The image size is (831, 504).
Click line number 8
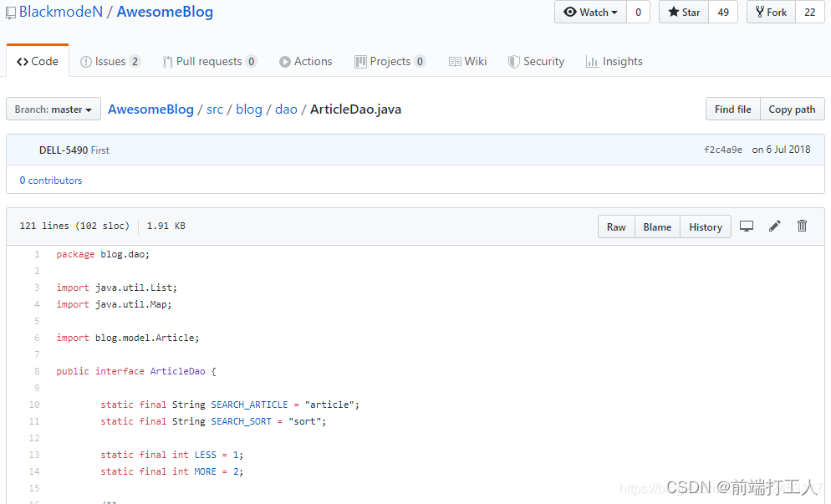click(37, 371)
